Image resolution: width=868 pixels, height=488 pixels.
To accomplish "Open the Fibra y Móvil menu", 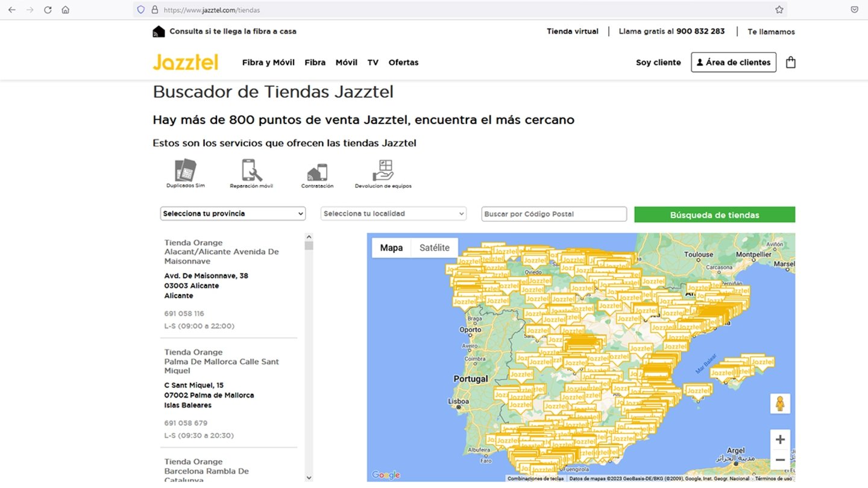I will 268,62.
